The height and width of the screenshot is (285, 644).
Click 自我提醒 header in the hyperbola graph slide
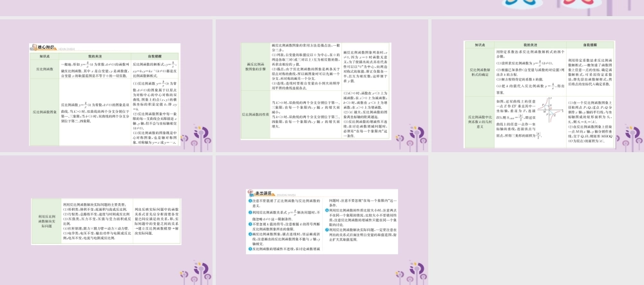[590, 44]
